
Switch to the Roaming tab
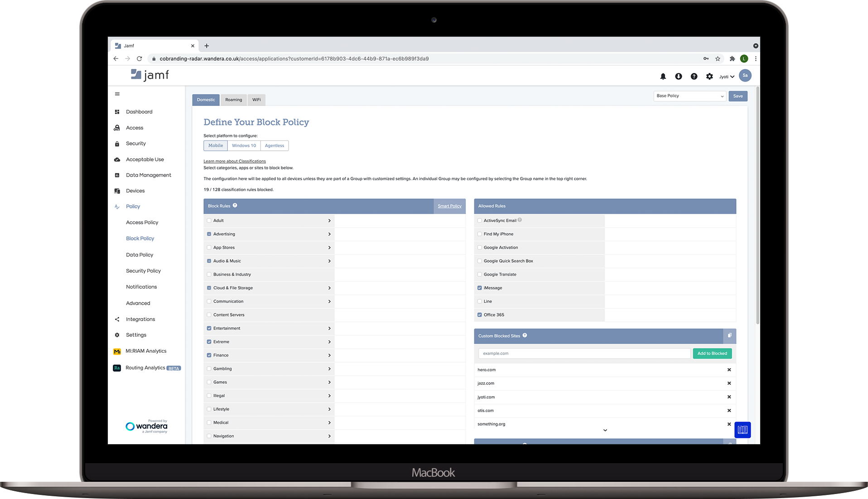coord(233,100)
